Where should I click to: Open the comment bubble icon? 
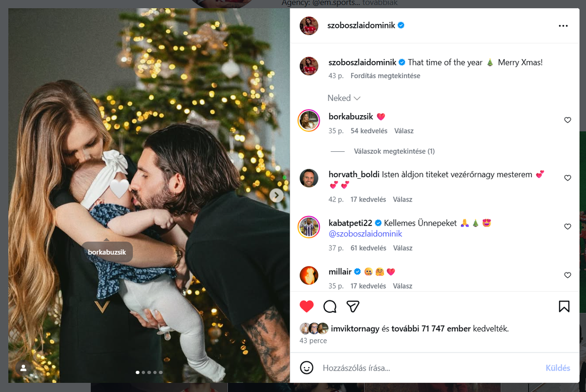[x=330, y=306]
